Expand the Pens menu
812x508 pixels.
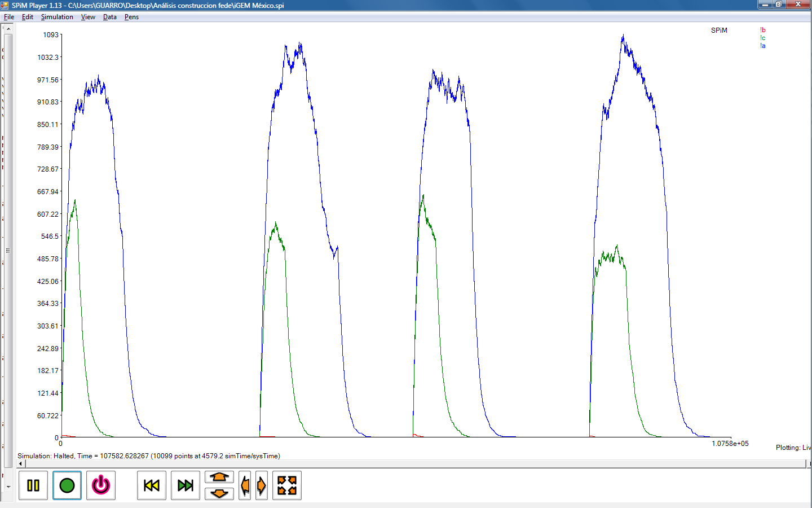tap(131, 17)
